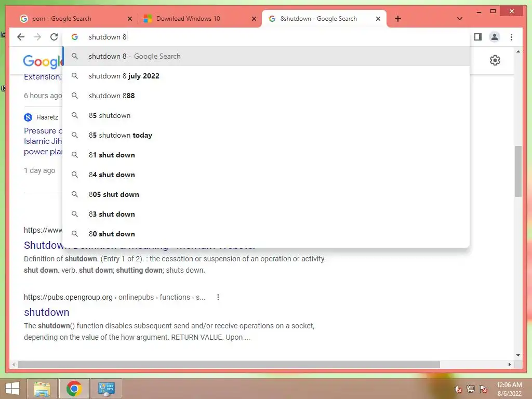Close the first Google Search tab
Image resolution: width=532 pixels, height=399 pixels.
(x=129, y=19)
